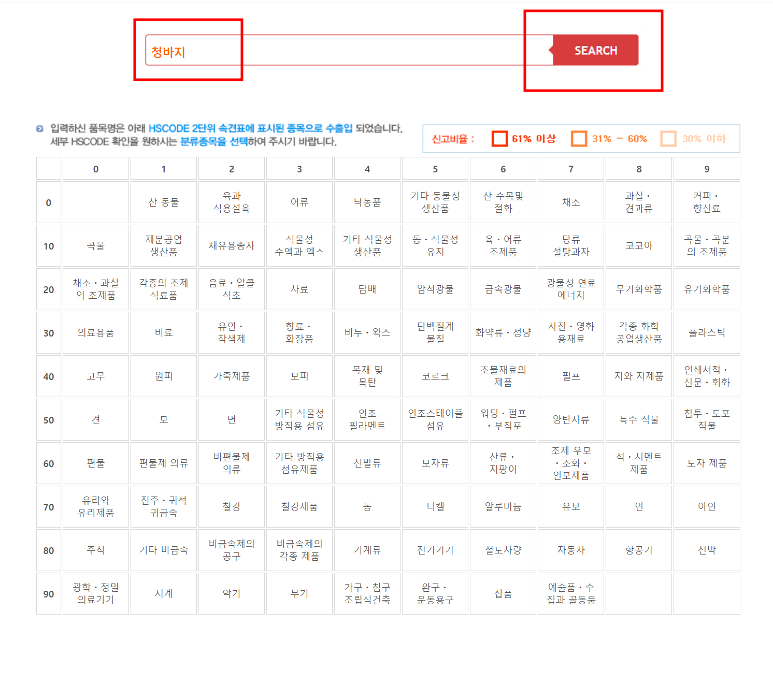Select the red 61% 이상 legend swatch

[500, 139]
